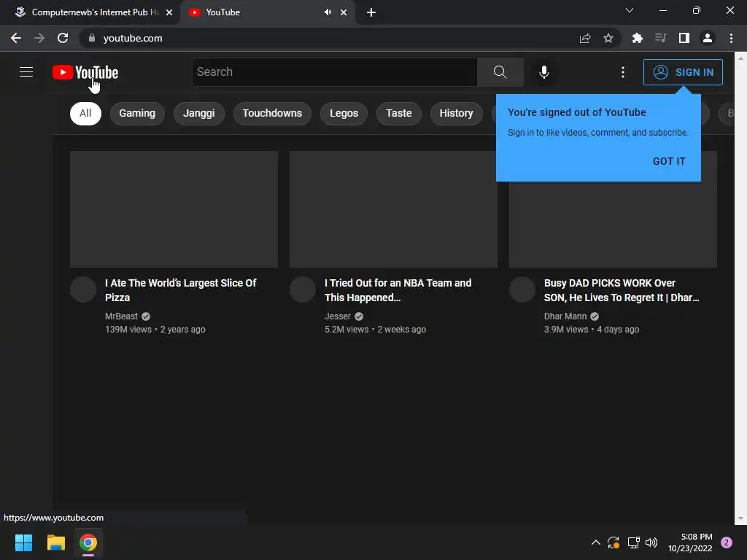This screenshot has height=560, width=747.
Task: Select the All filter chip
Action: pos(85,113)
